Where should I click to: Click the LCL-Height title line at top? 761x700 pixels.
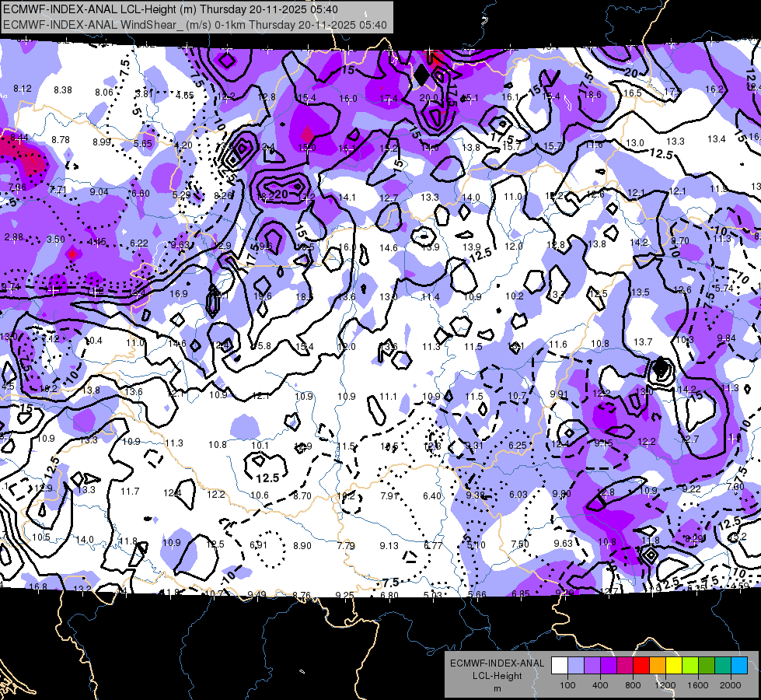[170, 9]
